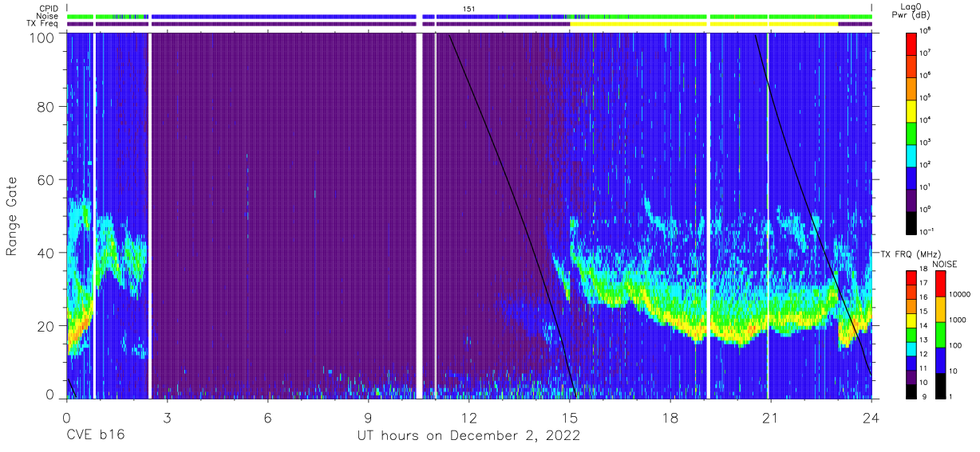Click the red top segment of TX FRQ colorbar
Image resolution: width=980 pixels, height=452 pixels.
point(911,277)
